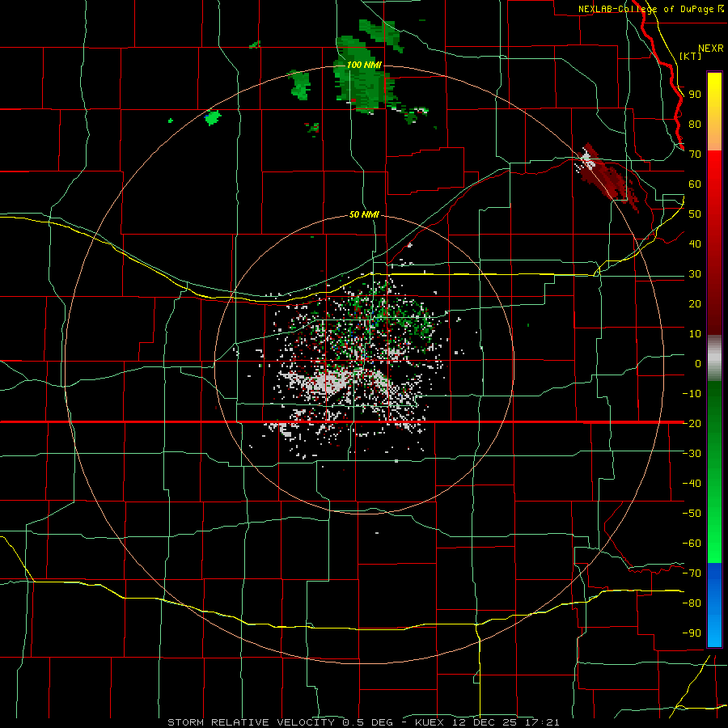Image resolution: width=728 pixels, height=728 pixels.
Task: Click the large green echo under "100 NMI"
Action: pyautogui.click(x=365, y=74)
